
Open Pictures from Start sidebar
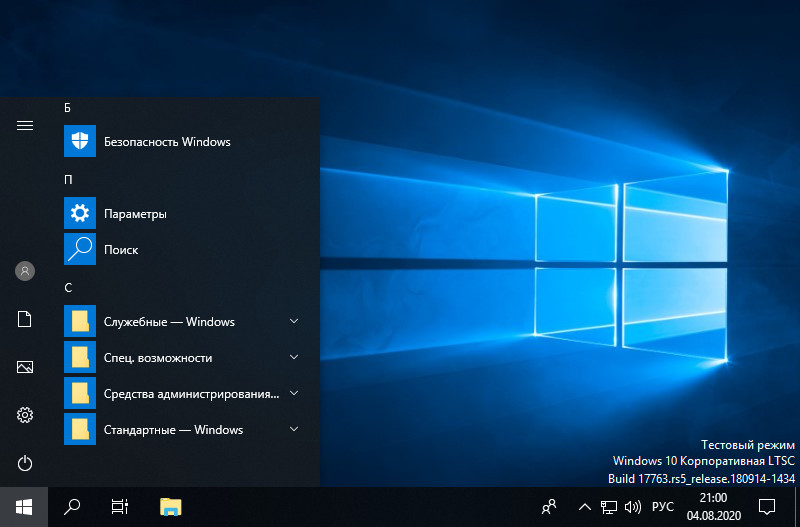(25, 367)
